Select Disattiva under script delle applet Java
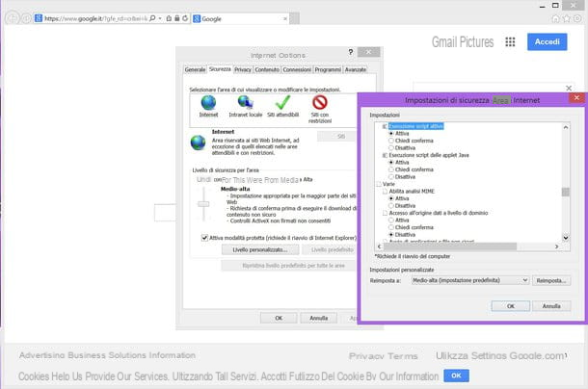Image resolution: width=588 pixels, height=389 pixels. pos(391,177)
